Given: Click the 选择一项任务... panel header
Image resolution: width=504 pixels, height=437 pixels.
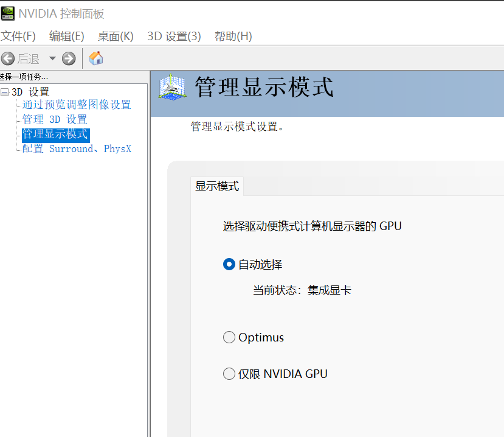Looking at the screenshot, I should [x=24, y=77].
